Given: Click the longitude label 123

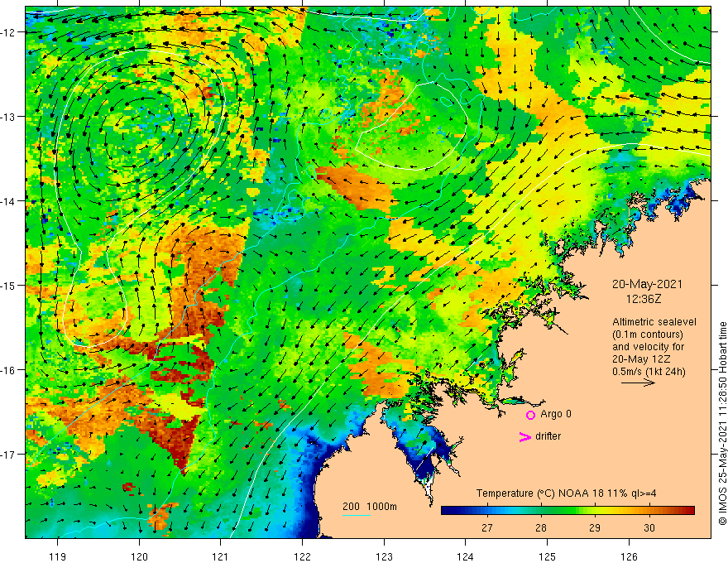Looking at the screenshot, I should 384,556.
